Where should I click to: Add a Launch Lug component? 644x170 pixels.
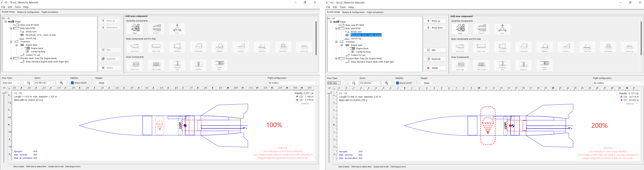(304, 47)
